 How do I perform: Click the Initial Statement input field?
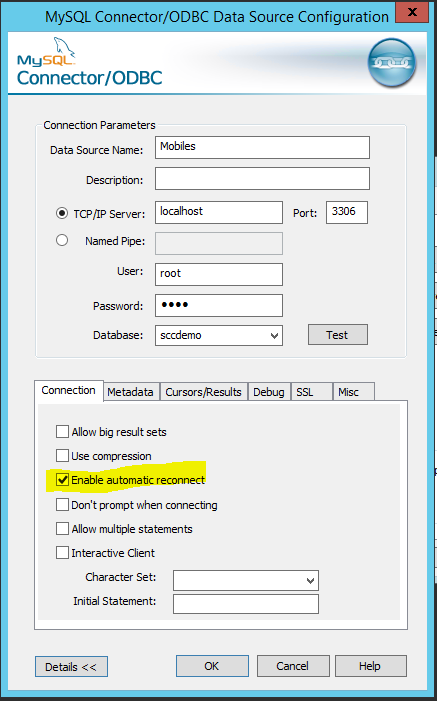click(x=246, y=604)
